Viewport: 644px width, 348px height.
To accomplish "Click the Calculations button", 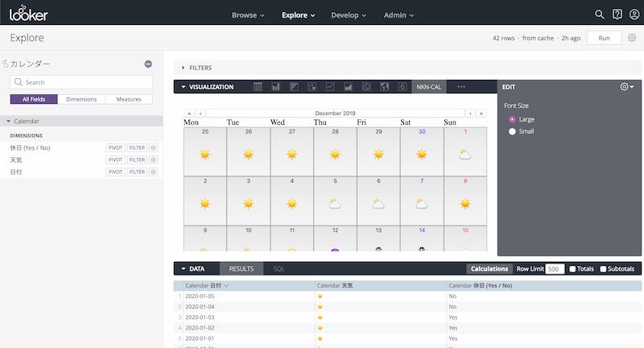I will pyautogui.click(x=489, y=269).
